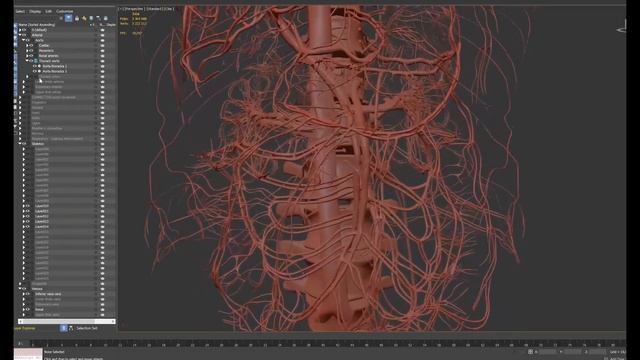
Task: Collapse the Skeleton layer tree
Action: pos(20,144)
